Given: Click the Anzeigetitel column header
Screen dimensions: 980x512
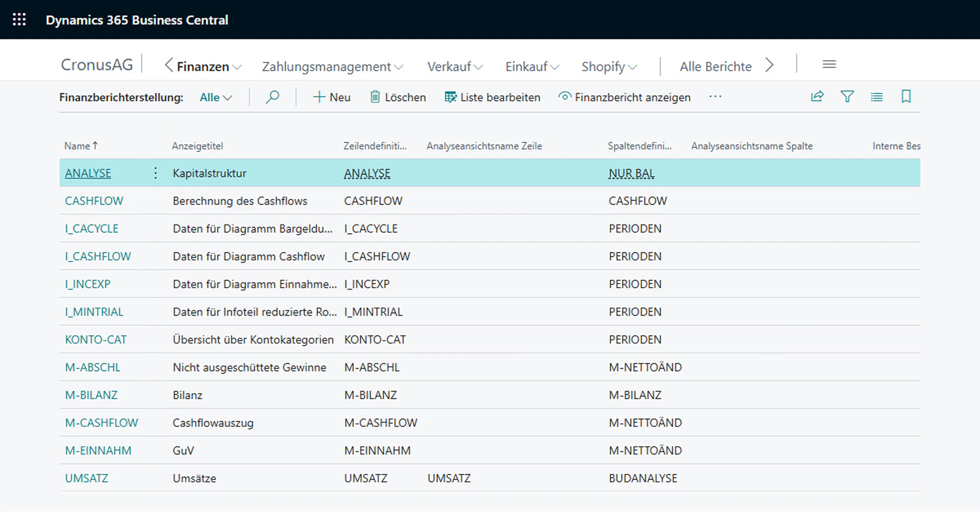Looking at the screenshot, I should 198,146.
